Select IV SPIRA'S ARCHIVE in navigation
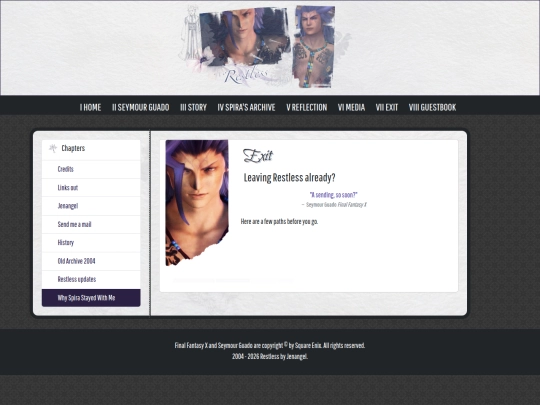 tap(246, 107)
